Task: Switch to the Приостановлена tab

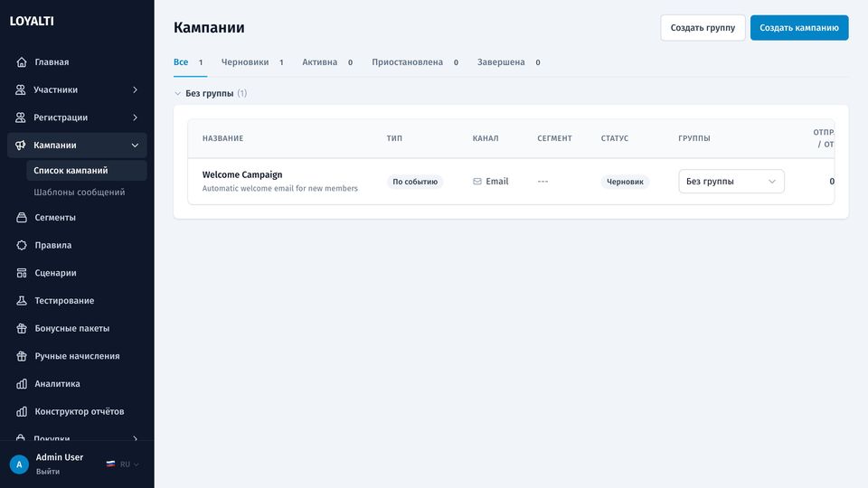Action: tap(415, 62)
